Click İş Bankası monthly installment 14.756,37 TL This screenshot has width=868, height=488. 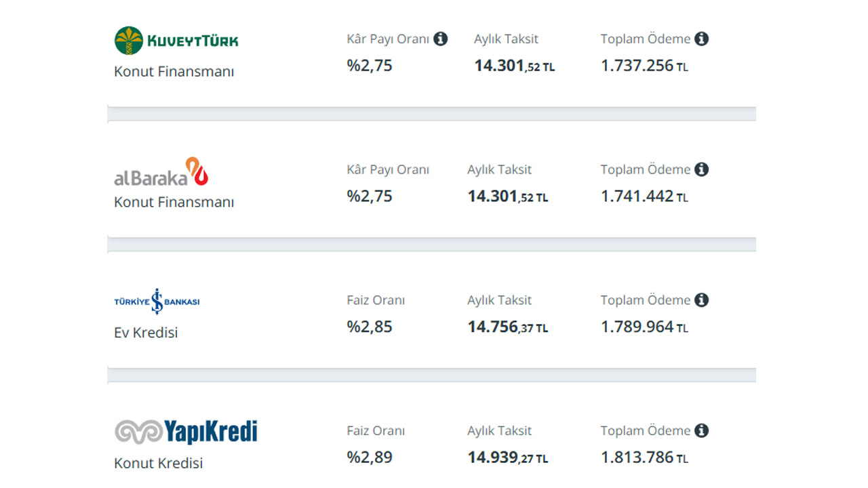[508, 327]
